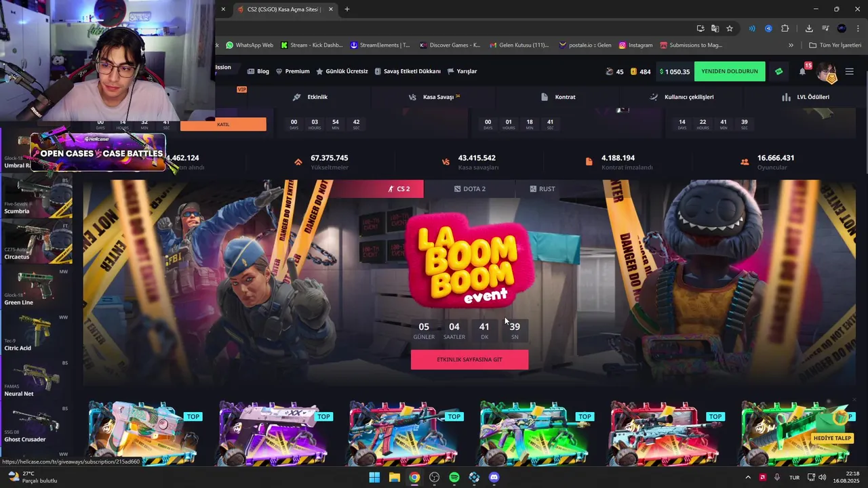Click the blue sound-wave extension icon

752,28
